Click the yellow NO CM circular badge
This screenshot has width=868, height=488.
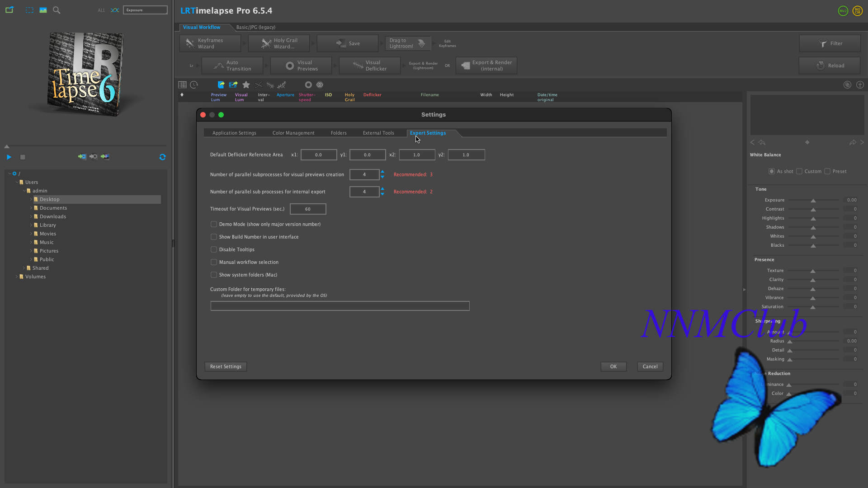coord(857,11)
